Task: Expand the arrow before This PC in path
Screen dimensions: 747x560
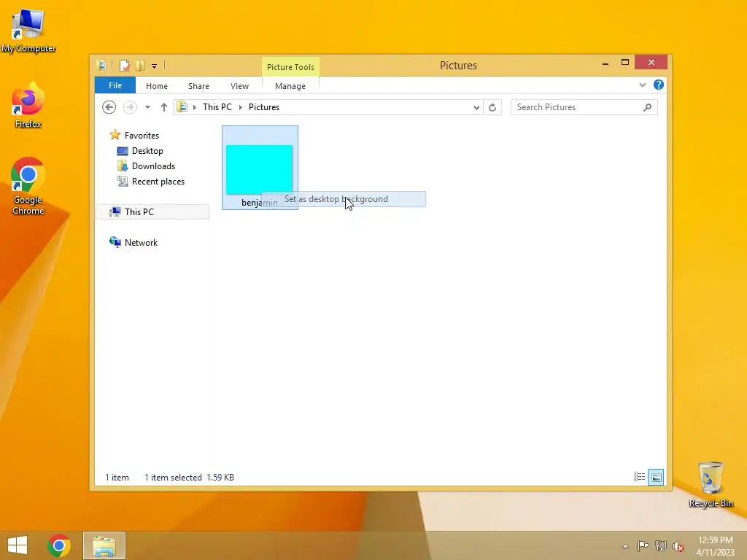Action: (x=194, y=107)
